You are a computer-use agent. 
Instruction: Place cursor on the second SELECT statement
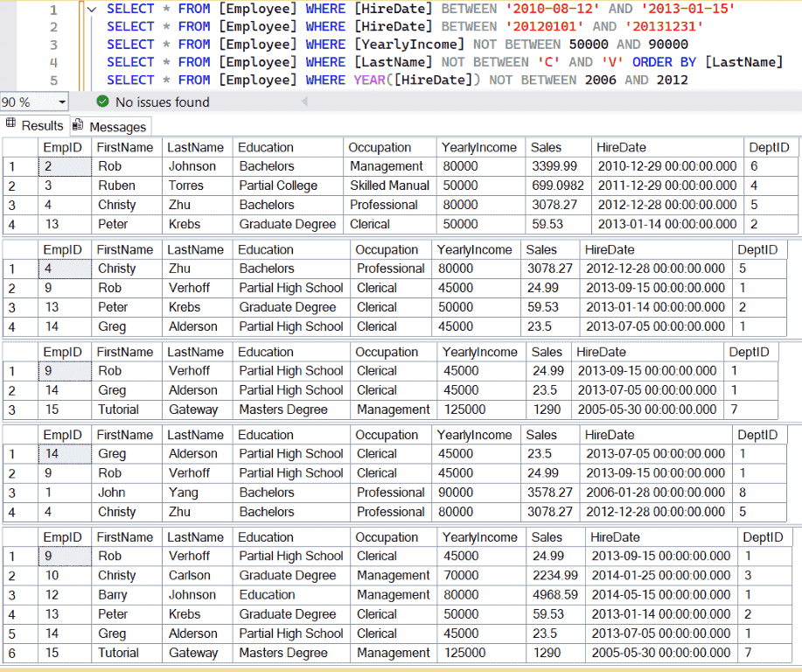click(x=262, y=26)
